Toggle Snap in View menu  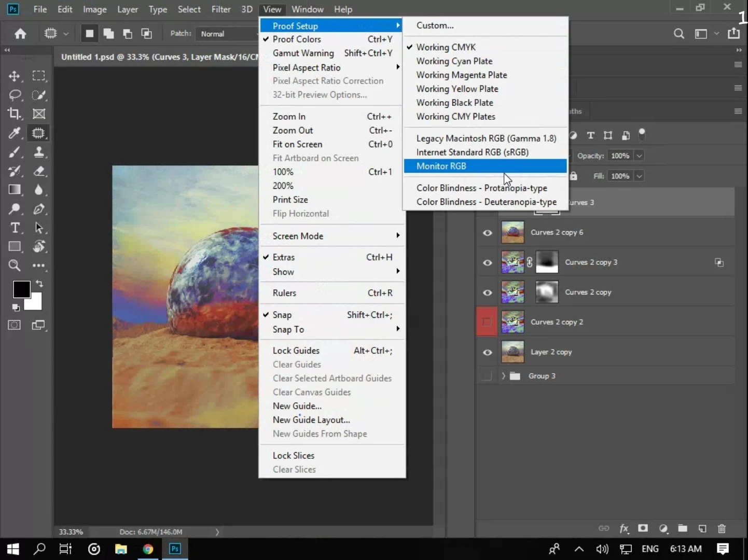point(332,315)
